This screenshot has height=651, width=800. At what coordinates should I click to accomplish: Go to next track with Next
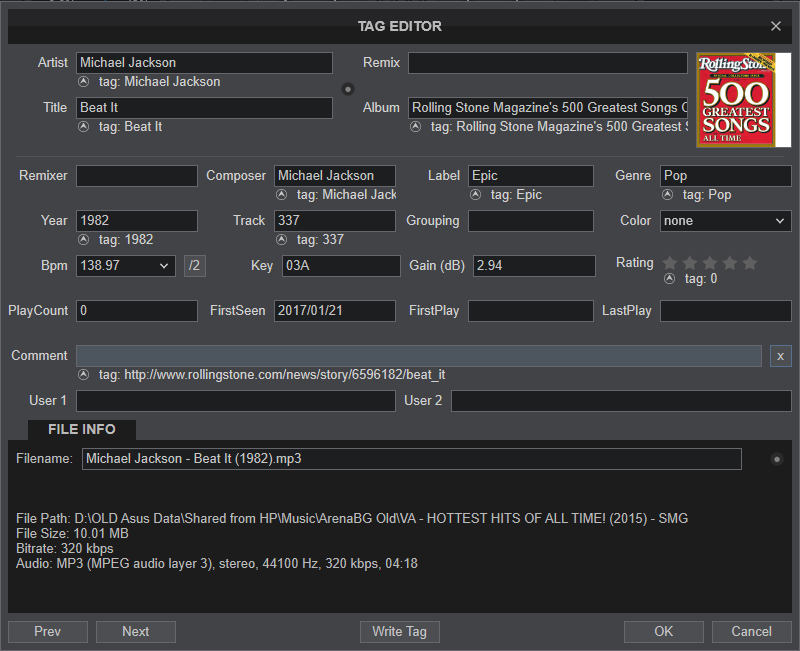point(136,632)
